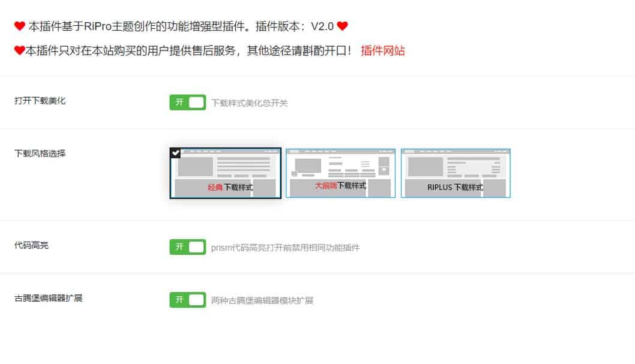Click the 古腾堡编辑器扩展 setting label
635x364 pixels.
point(48,298)
